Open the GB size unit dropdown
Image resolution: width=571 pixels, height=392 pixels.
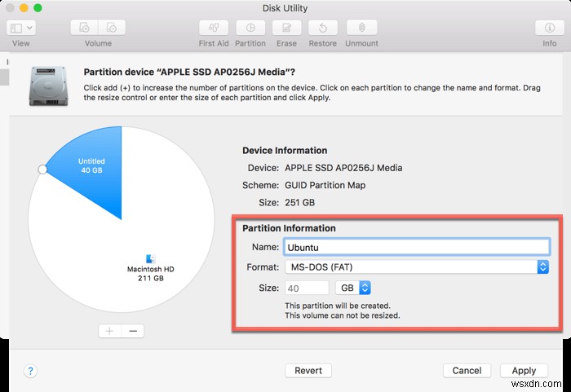pyautogui.click(x=353, y=288)
